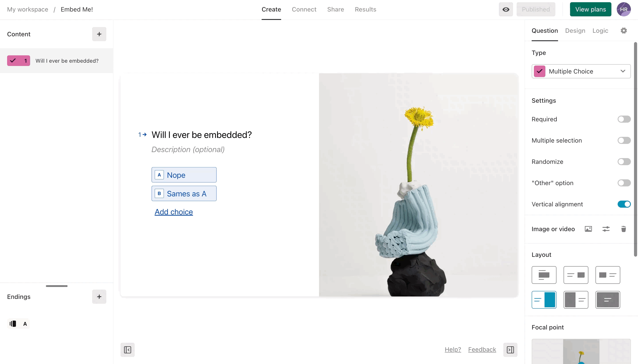The image size is (638, 364).
Task: Click the settings gear icon
Action: point(624,31)
